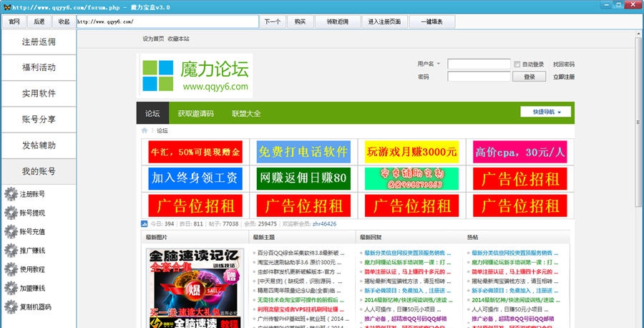The height and width of the screenshot is (328, 644).
Task: Open the 发帖辅助 sidebar section
Action: point(39,145)
